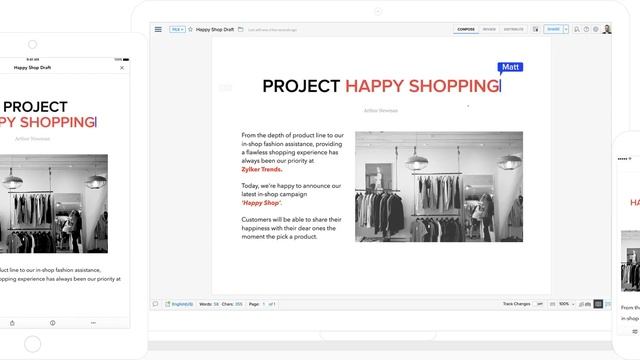
Task: Click the PROJECT HAPPY SHOPPING heading in laptop document
Action: point(381,86)
